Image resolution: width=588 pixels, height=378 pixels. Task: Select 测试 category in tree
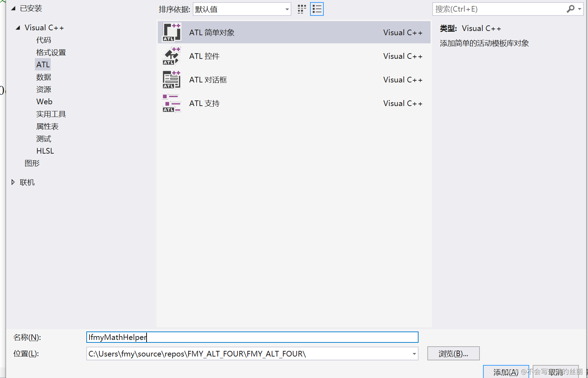pos(44,139)
